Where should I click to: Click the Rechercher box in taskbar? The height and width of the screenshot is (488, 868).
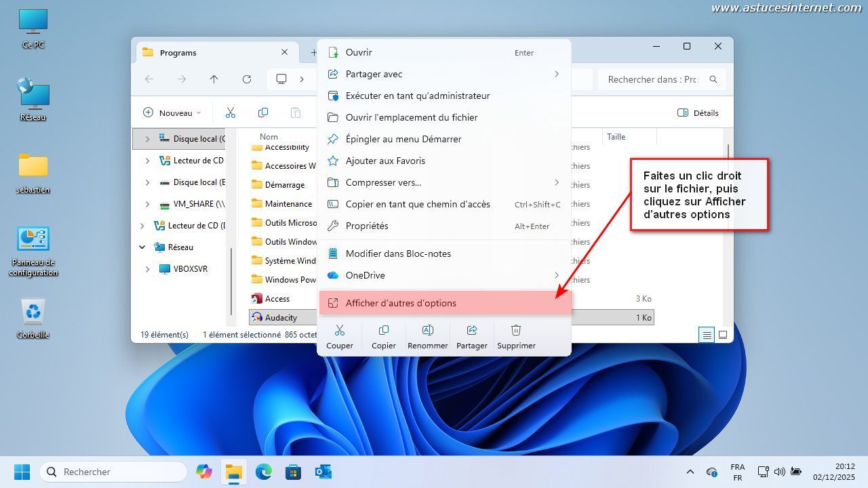point(114,472)
